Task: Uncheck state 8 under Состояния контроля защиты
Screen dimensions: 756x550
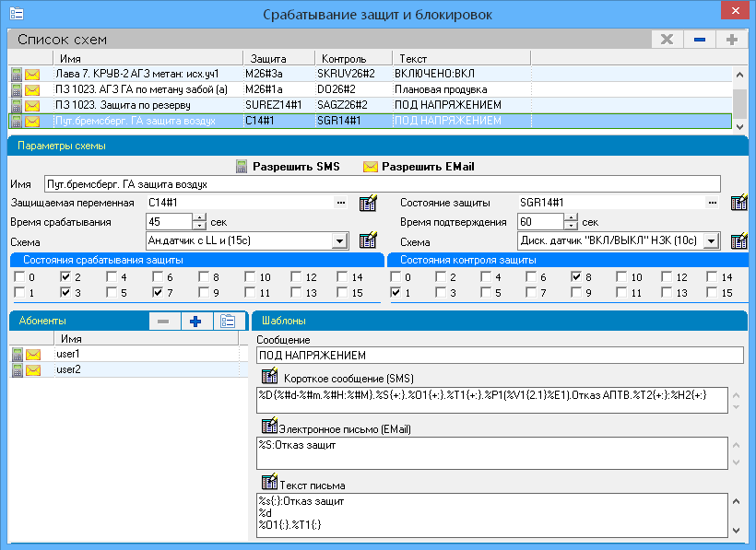Action: click(576, 277)
